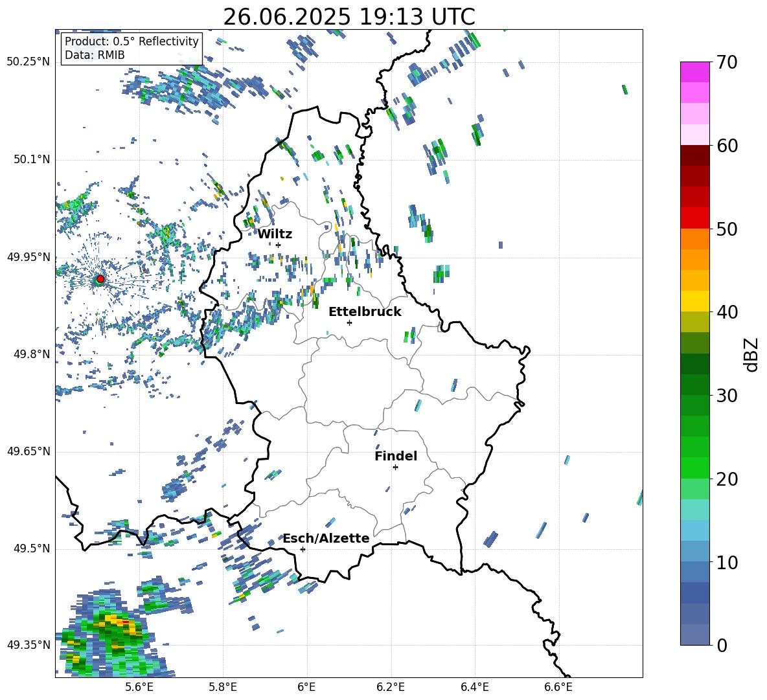Click the Esch/Alzette cross marker

(303, 549)
